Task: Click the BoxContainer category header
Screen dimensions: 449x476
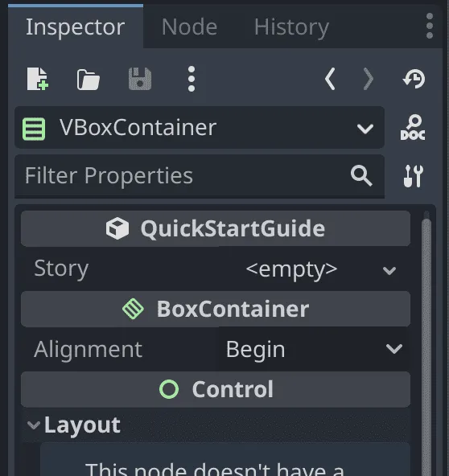Action: [216, 309]
